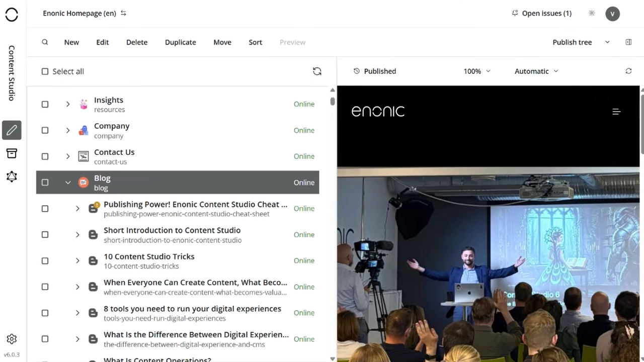Image resolution: width=644 pixels, height=362 pixels.
Task: Click the Enonic Homepage (en) project name
Action: tap(79, 14)
